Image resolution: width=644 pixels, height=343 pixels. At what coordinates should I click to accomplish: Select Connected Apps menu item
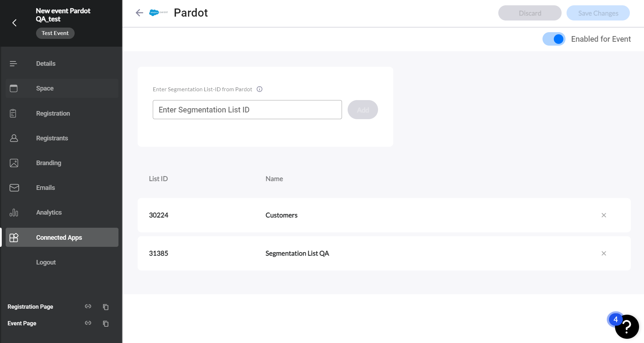pyautogui.click(x=62, y=237)
